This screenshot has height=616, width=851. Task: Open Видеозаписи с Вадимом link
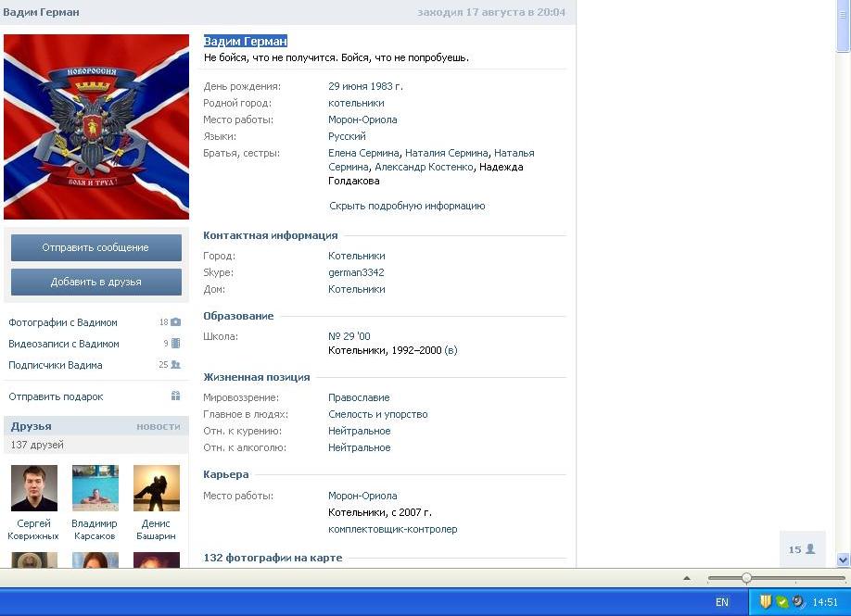click(63, 344)
